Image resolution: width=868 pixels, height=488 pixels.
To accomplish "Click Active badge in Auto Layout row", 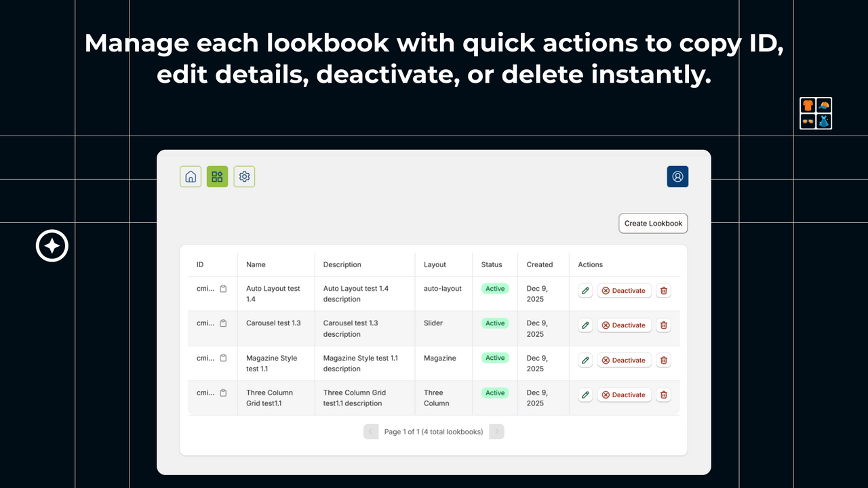I will [495, 289].
